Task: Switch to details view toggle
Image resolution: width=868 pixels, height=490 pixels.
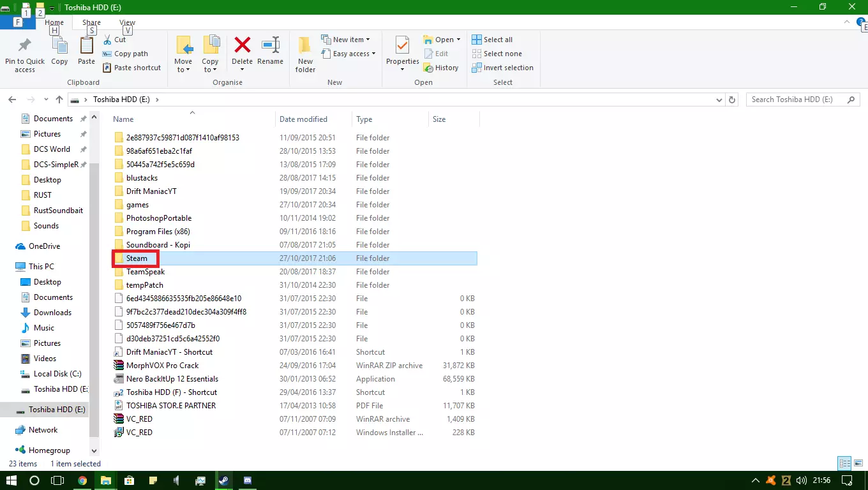Action: (844, 464)
